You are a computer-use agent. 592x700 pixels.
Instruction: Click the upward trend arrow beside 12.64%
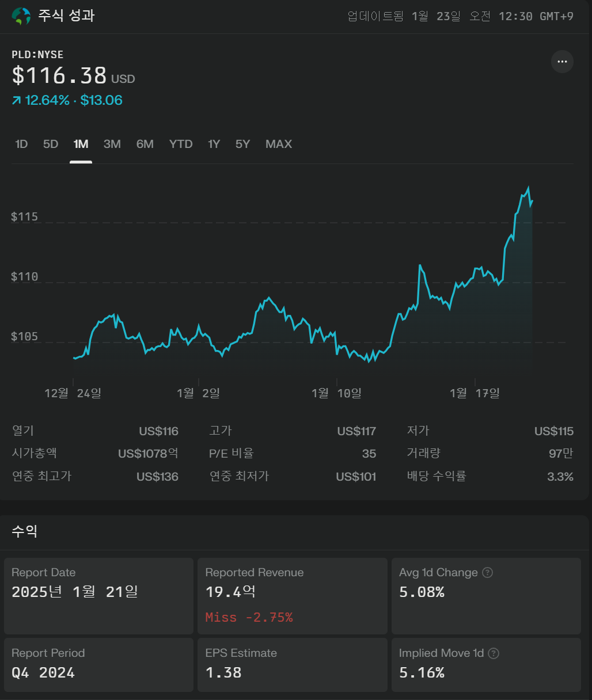(16, 100)
